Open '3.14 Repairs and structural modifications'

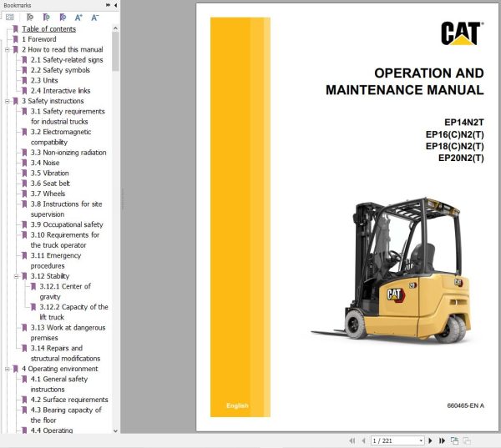(65, 353)
